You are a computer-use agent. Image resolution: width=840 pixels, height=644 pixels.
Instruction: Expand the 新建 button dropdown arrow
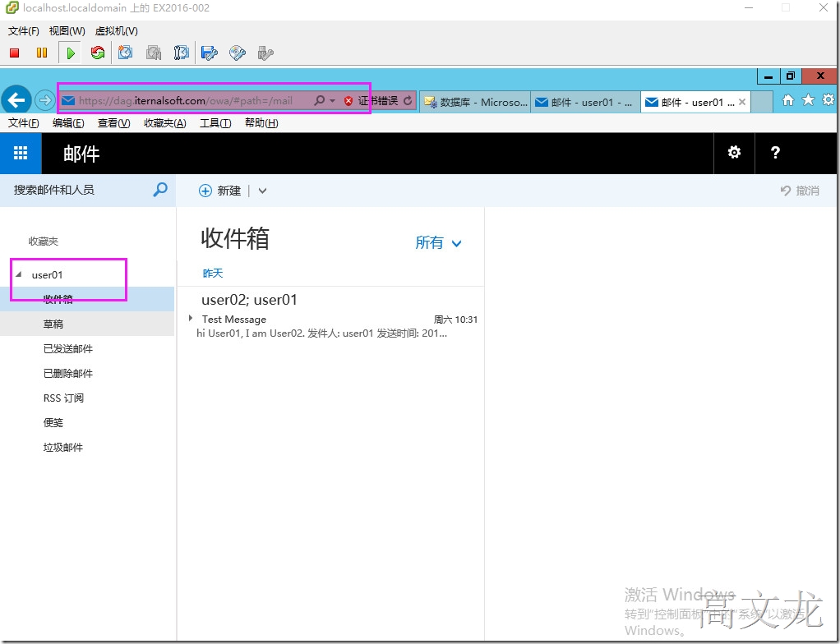[x=261, y=191]
